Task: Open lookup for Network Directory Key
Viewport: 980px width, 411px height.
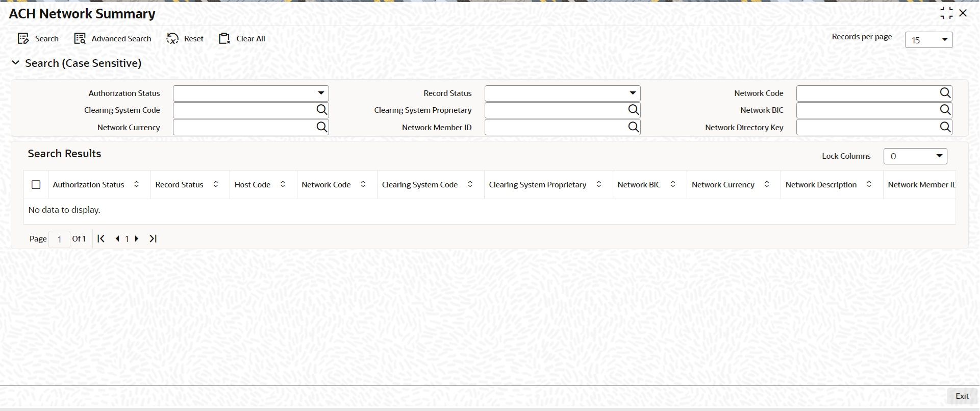Action: (945, 127)
